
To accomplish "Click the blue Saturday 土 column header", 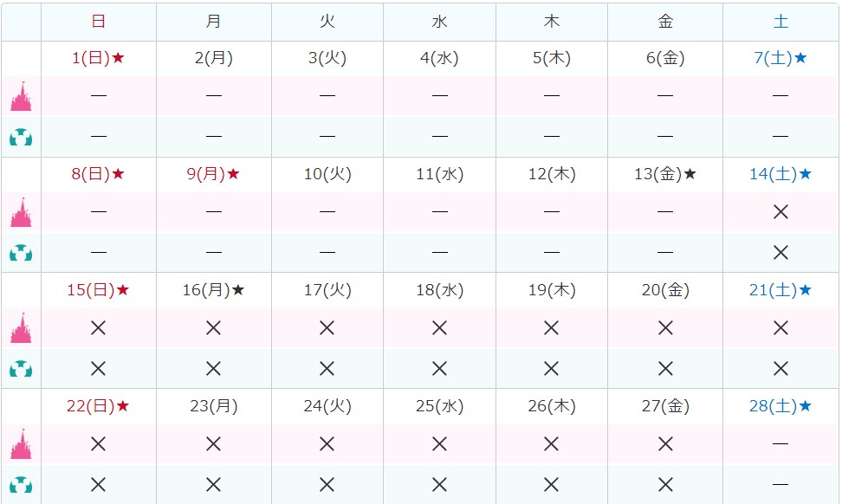I will click(x=780, y=23).
